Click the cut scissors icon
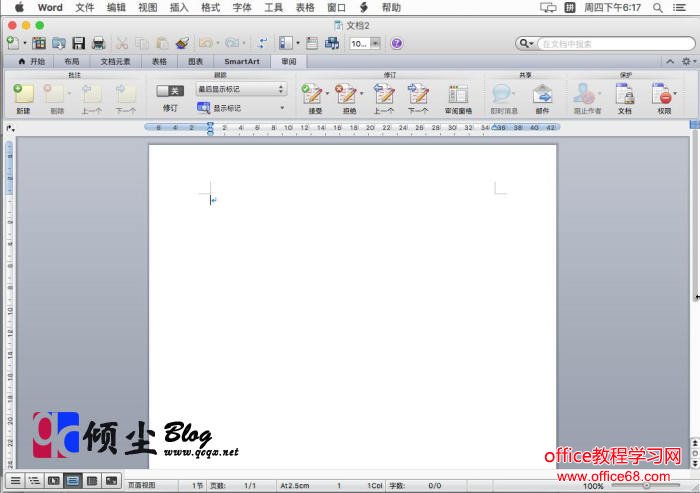The image size is (700, 493). (122, 43)
